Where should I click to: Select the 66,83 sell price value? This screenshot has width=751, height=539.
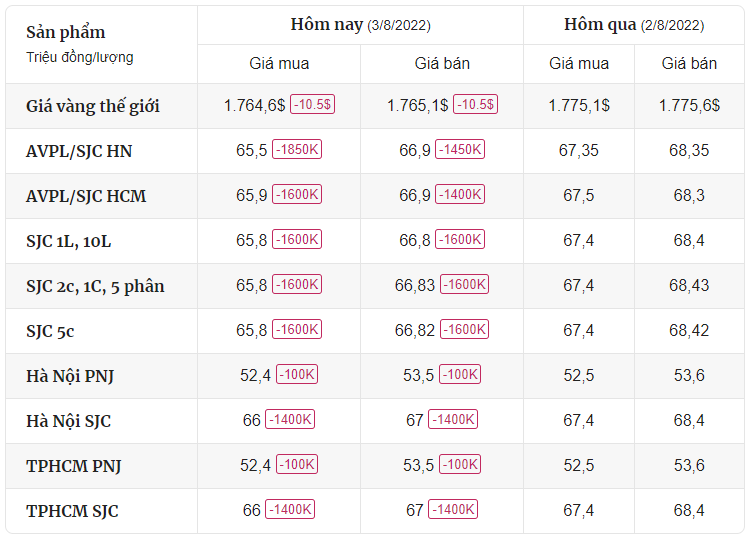pos(415,286)
